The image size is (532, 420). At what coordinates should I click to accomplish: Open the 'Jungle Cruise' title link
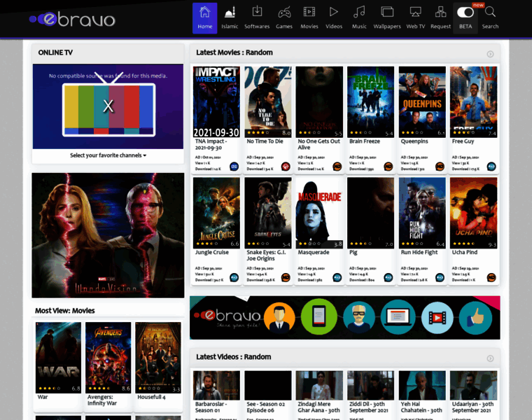coord(211,252)
